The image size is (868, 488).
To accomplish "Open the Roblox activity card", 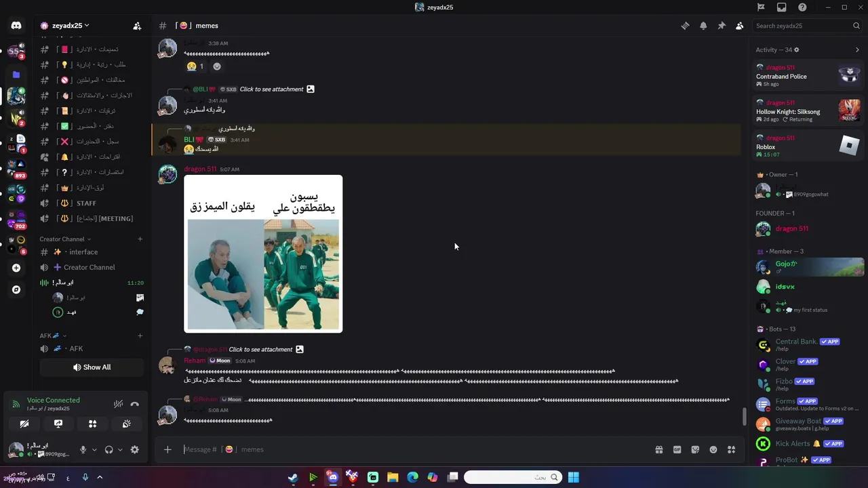I will click(x=808, y=146).
